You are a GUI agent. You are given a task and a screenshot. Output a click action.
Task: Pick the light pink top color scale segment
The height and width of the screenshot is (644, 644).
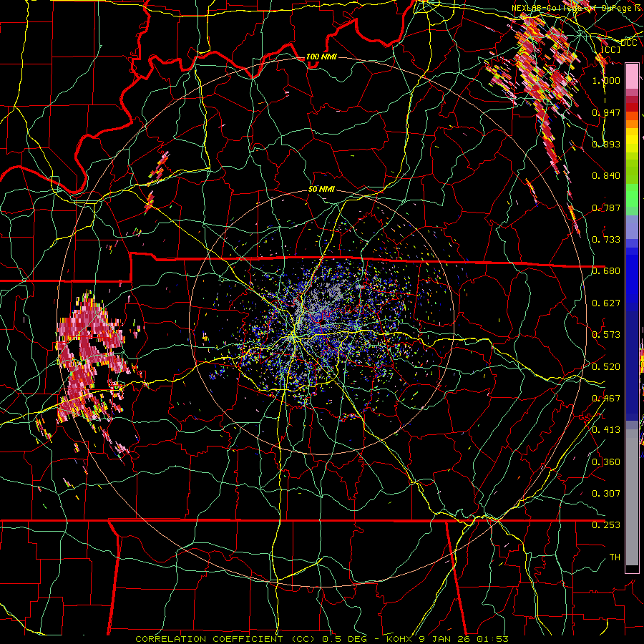[632, 76]
